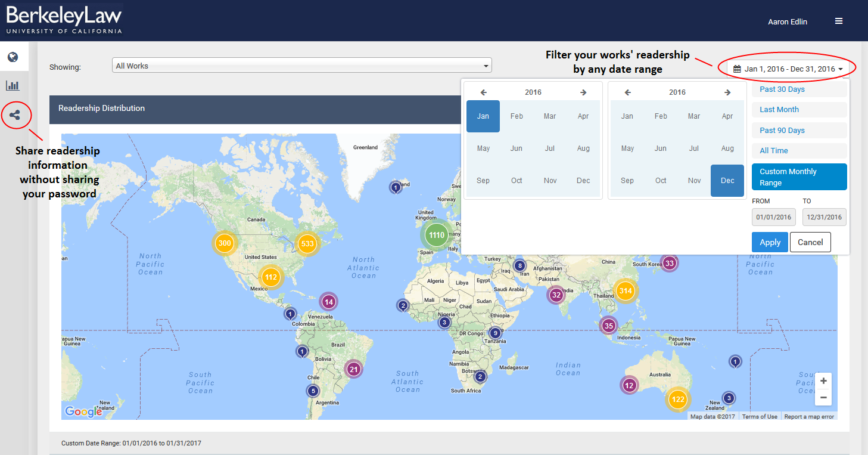
Task: Click the 3 marker near New Zealand
Action: (x=728, y=398)
